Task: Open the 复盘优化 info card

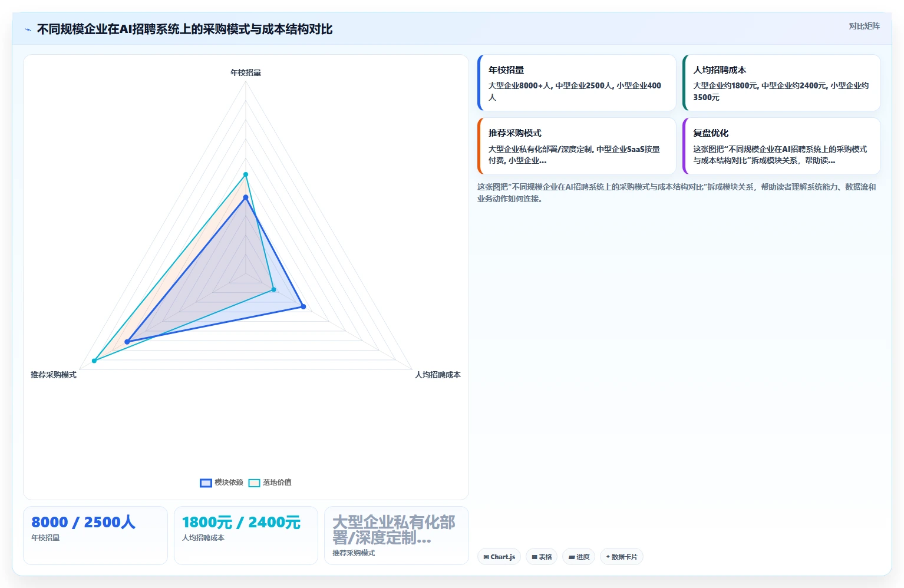Action: 781,146
